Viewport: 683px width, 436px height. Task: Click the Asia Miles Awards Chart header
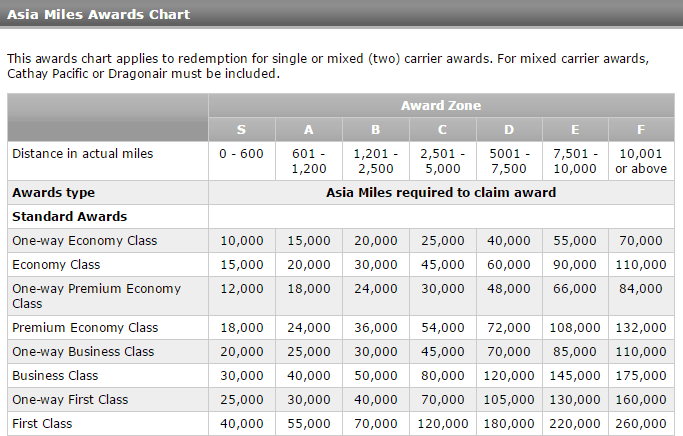click(x=98, y=14)
